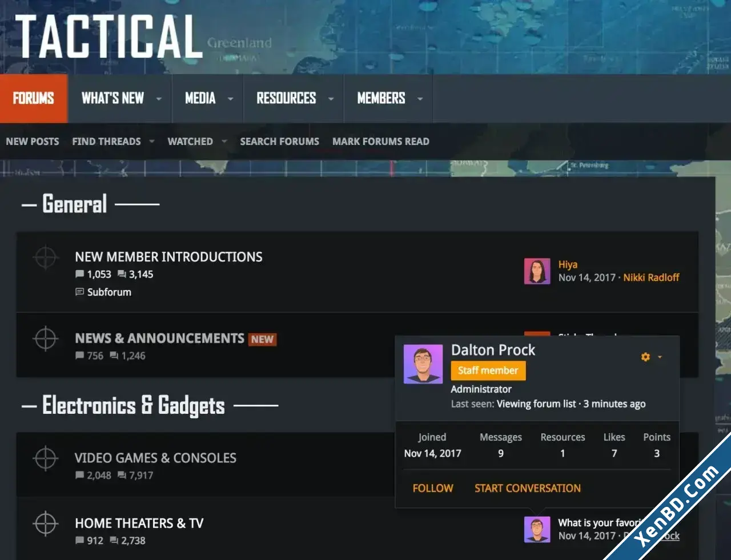Click MARK FORUMS READ

[x=381, y=141]
